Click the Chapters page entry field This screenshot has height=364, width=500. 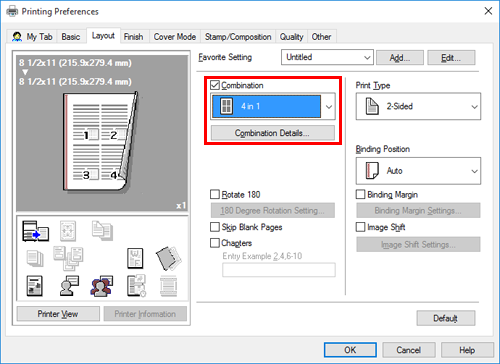[279, 270]
